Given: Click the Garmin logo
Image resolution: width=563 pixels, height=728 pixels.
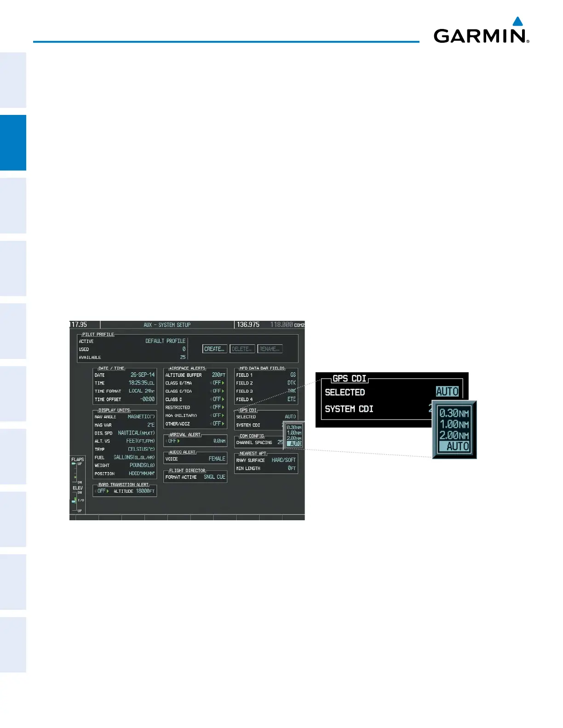Looking at the screenshot, I should coord(481,30).
